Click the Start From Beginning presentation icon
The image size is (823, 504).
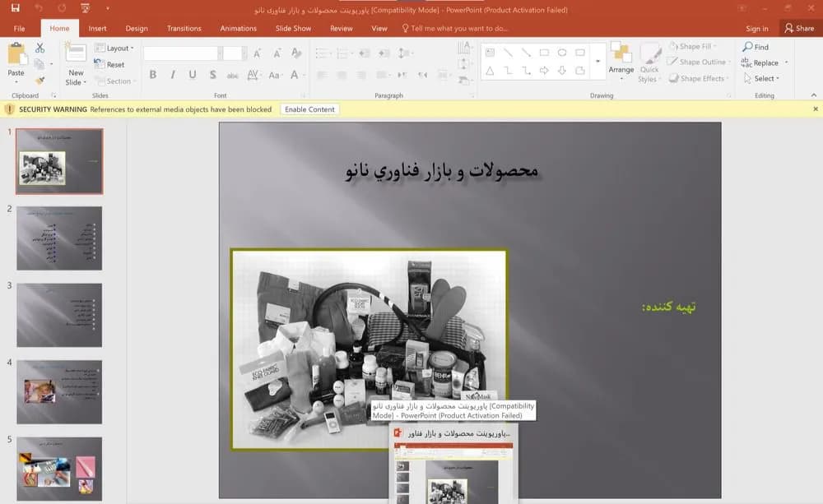(85, 8)
